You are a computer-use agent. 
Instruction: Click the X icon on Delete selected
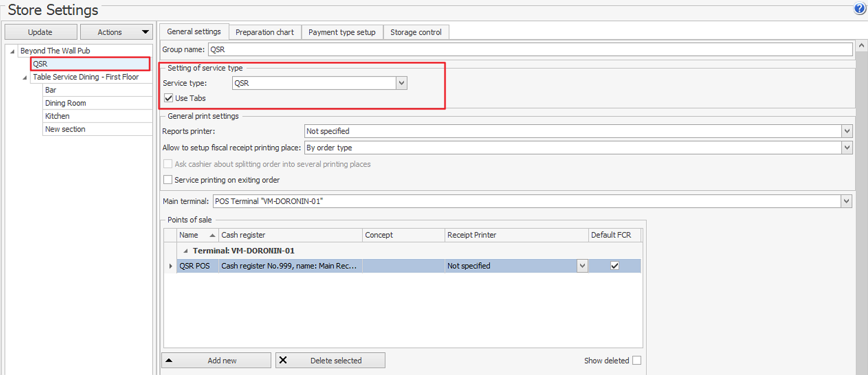tap(283, 360)
